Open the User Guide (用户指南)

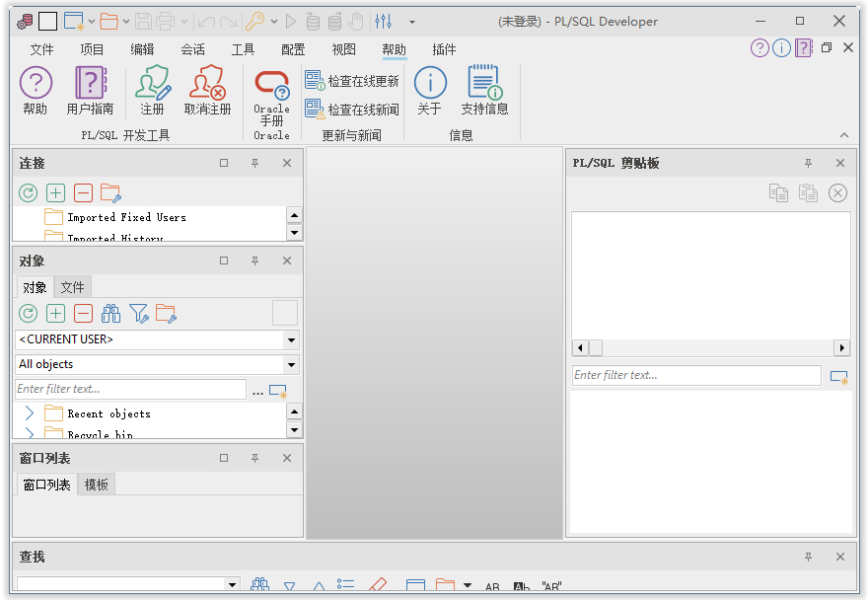[x=90, y=91]
